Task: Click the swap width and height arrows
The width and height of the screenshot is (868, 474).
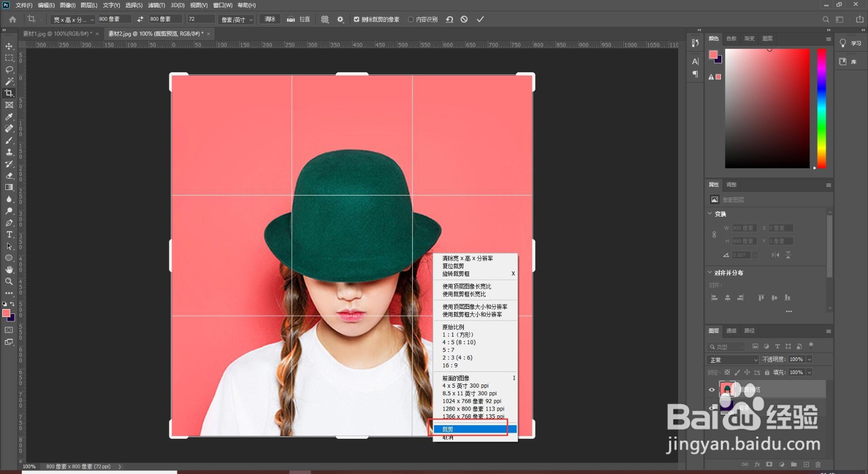Action: pos(141,19)
